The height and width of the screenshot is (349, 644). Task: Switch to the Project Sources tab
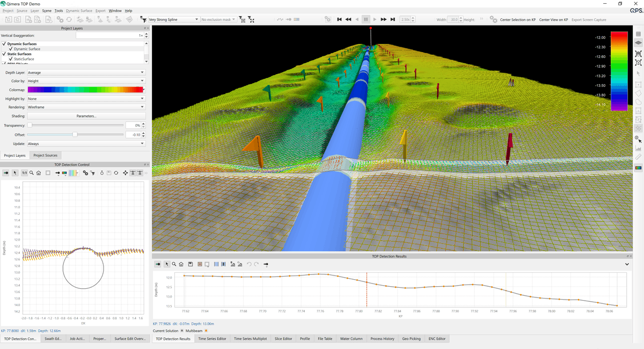(x=46, y=156)
